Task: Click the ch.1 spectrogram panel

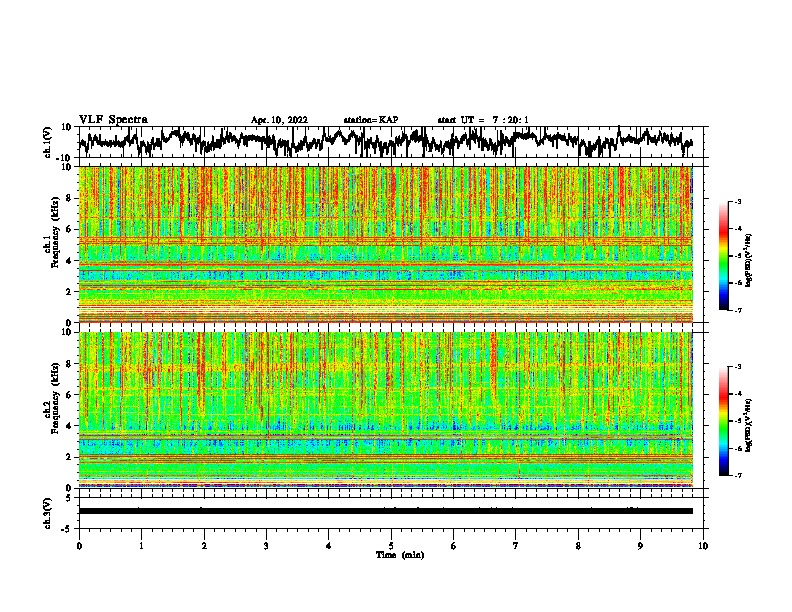Action: pos(386,244)
